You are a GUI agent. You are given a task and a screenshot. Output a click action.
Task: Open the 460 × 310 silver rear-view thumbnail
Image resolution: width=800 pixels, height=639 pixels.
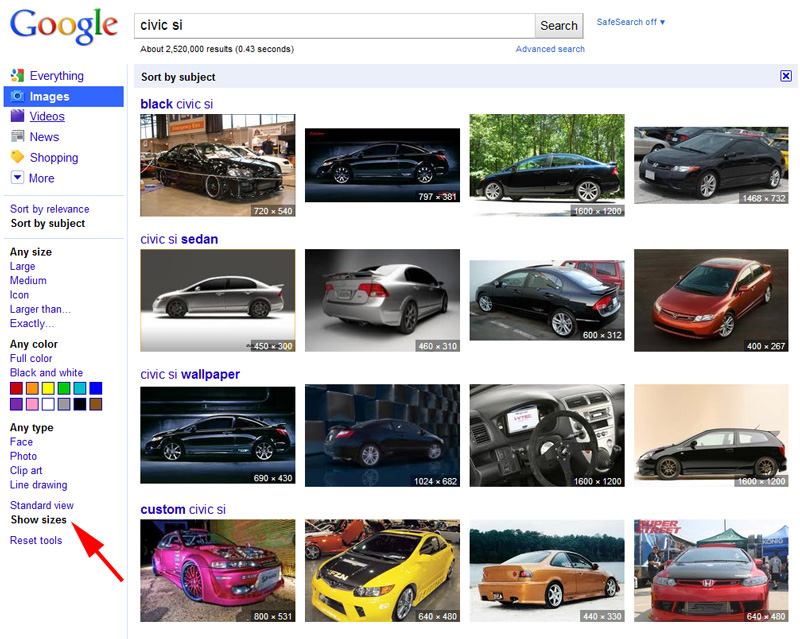(383, 300)
